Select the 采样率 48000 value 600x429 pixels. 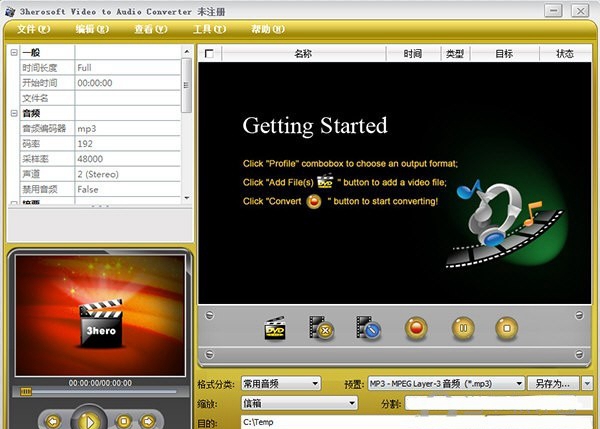coord(127,159)
